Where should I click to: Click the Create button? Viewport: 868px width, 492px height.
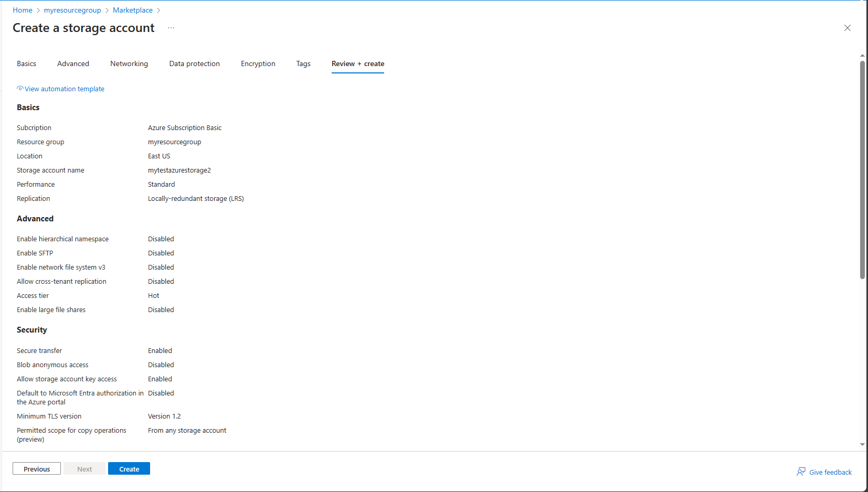[x=129, y=468]
